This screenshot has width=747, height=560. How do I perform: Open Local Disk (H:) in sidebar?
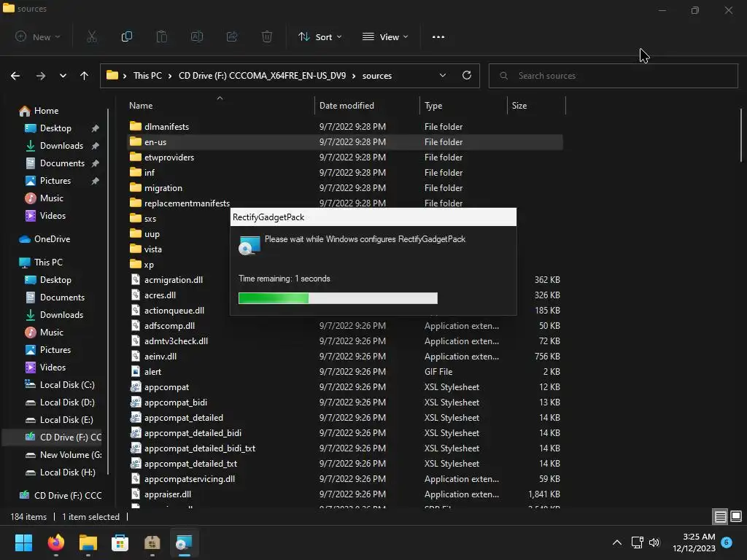[x=67, y=472]
